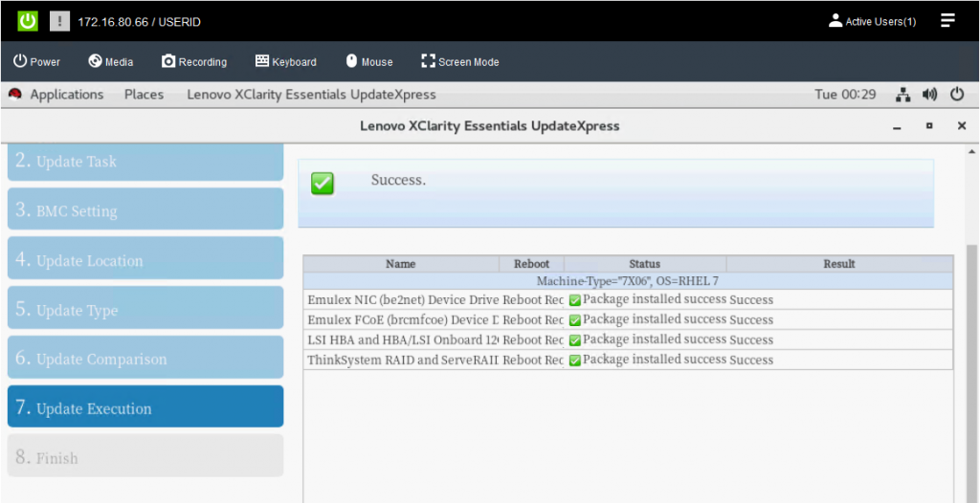980x503 pixels.
Task: Minimize the UpdateXpress window
Action: coord(898,127)
